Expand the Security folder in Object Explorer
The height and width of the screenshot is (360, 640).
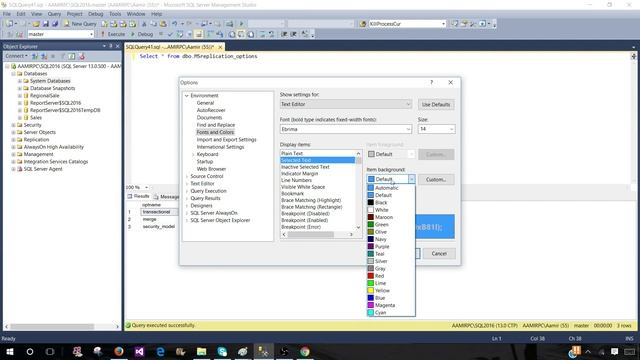coord(13,125)
